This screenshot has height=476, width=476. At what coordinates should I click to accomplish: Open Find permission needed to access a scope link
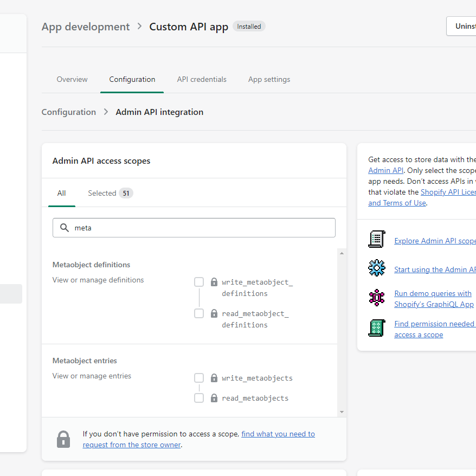435,329
